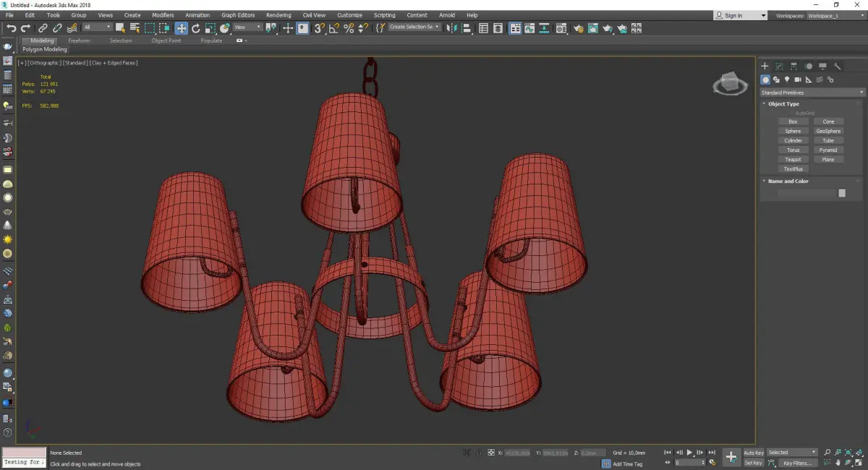
Task: Choose the Rectangular Selection Region icon
Action: click(x=150, y=28)
